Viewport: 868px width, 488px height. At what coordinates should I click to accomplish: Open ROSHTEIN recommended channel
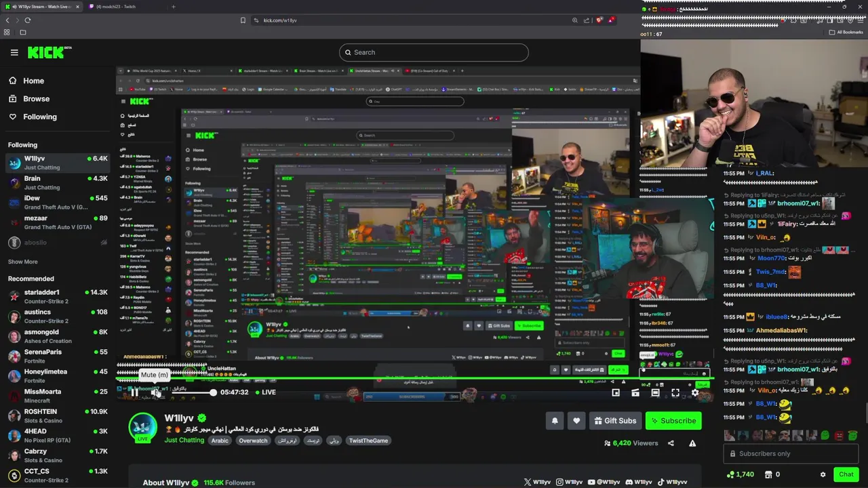click(x=58, y=415)
